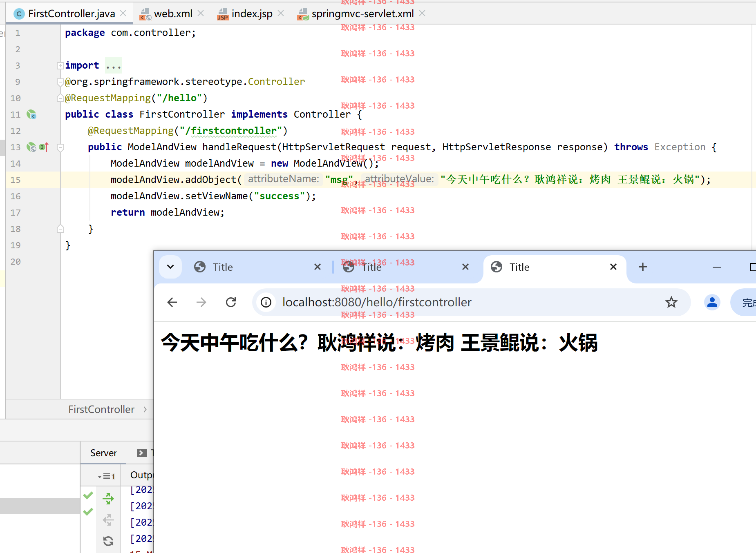Image resolution: width=756 pixels, height=553 pixels.
Task: Open the springmvc-servlet.xml editor tab
Action: point(362,14)
